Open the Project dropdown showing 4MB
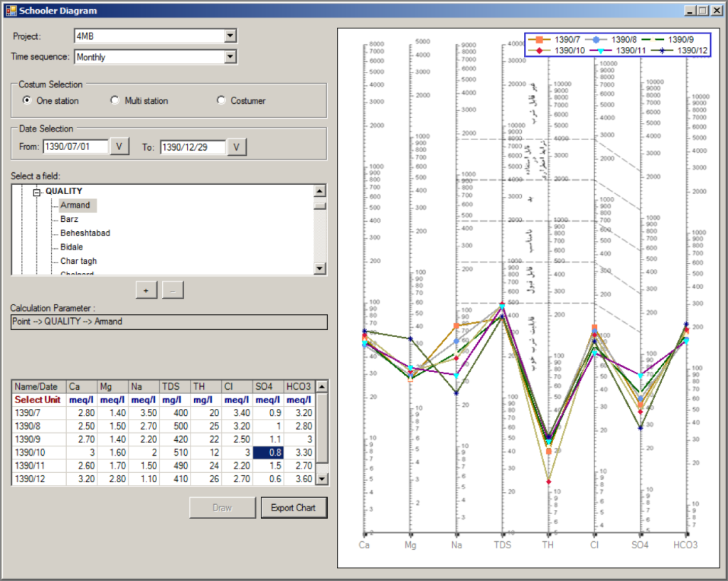Viewport: 728px width, 581px height. point(229,36)
